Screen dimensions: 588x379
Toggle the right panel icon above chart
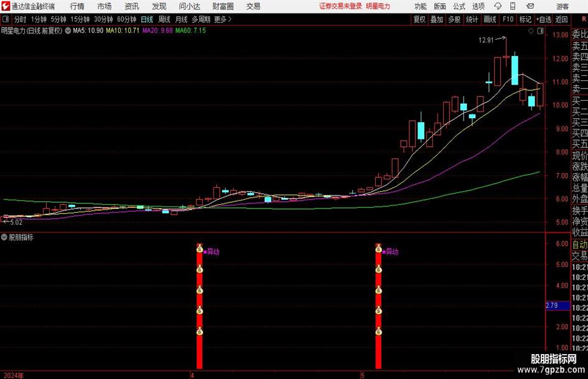(540, 31)
